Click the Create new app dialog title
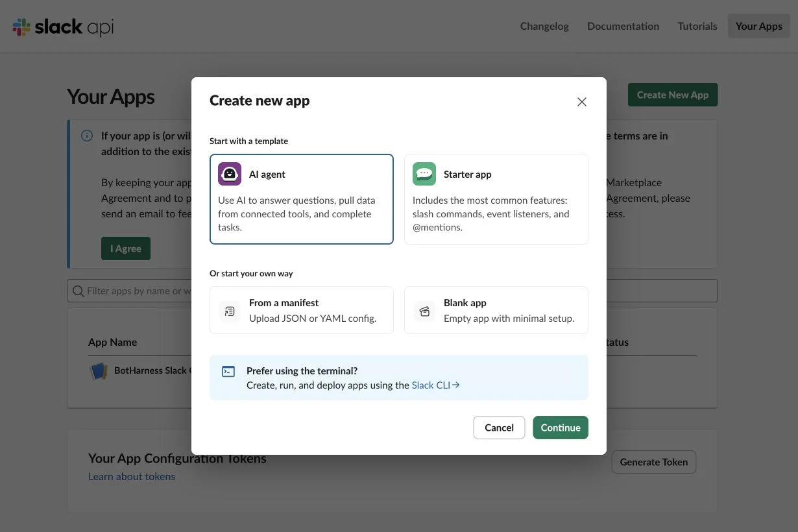This screenshot has height=532, width=798. click(x=260, y=101)
